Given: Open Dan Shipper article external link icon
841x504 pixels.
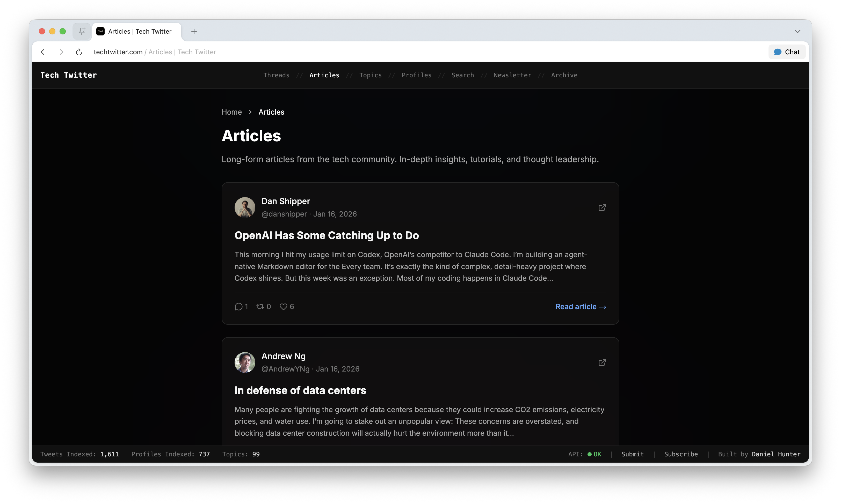Looking at the screenshot, I should coord(602,207).
